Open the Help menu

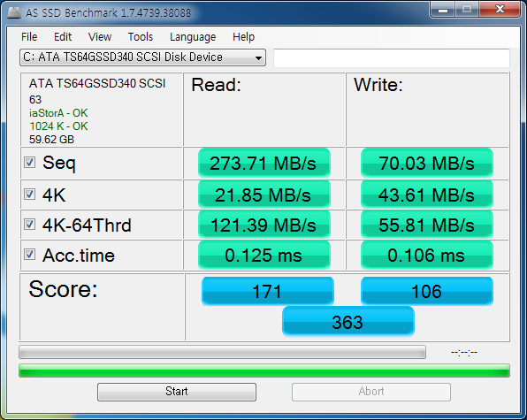click(x=244, y=36)
